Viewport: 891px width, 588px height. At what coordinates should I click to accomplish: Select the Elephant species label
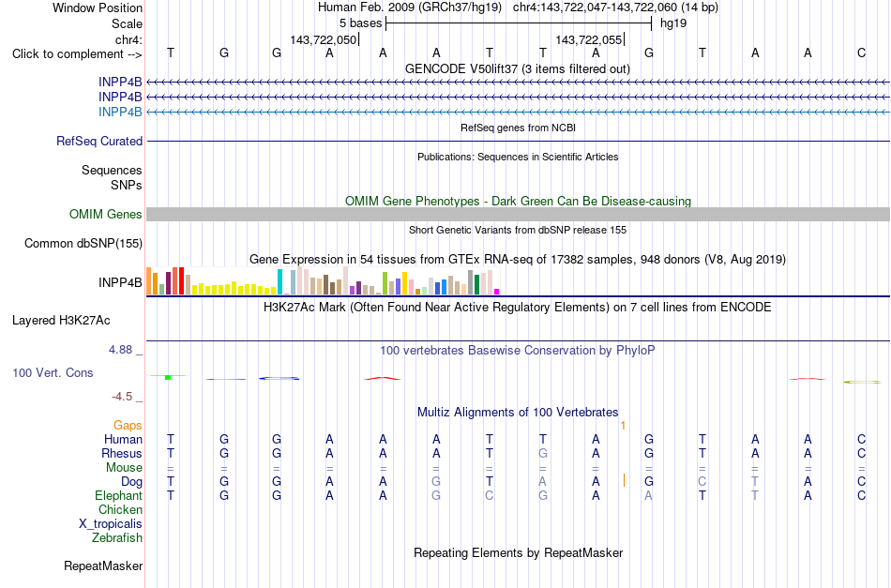(x=119, y=495)
